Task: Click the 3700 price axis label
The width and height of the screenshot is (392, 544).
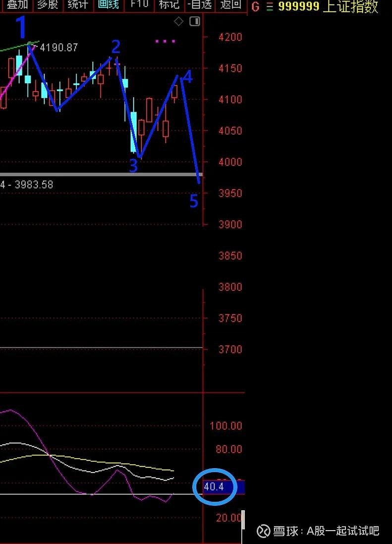Action: tap(230, 350)
